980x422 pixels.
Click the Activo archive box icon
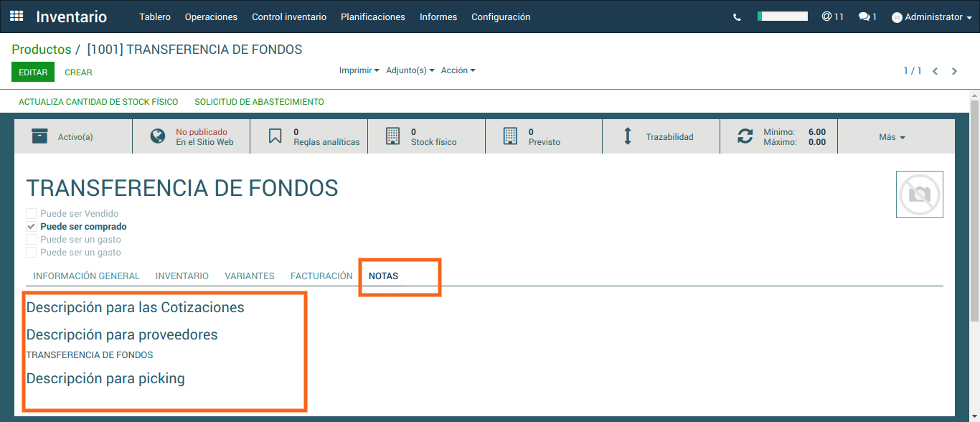(x=40, y=136)
